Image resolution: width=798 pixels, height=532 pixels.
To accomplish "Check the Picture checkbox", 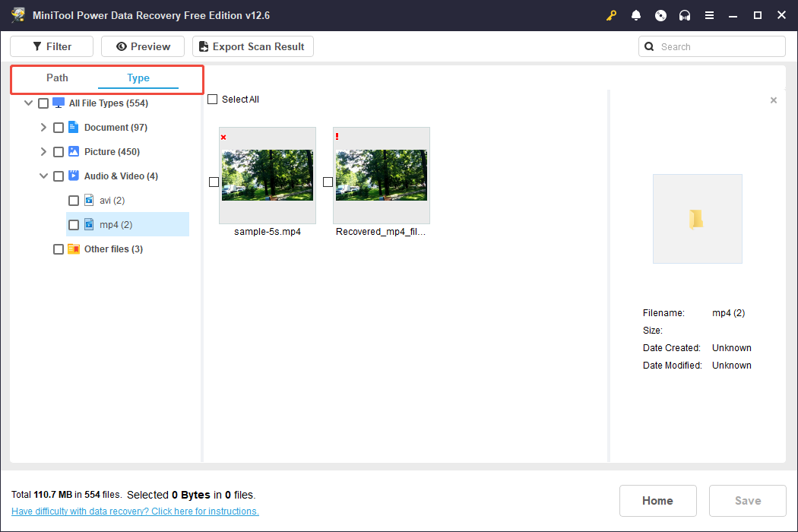I will (x=59, y=152).
